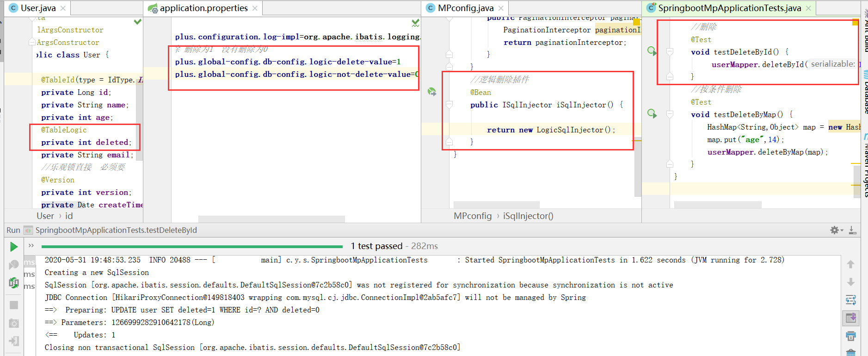This screenshot has height=356, width=868.
Task: Toggle auto-test rerun icon in Run panel
Action: [14, 282]
